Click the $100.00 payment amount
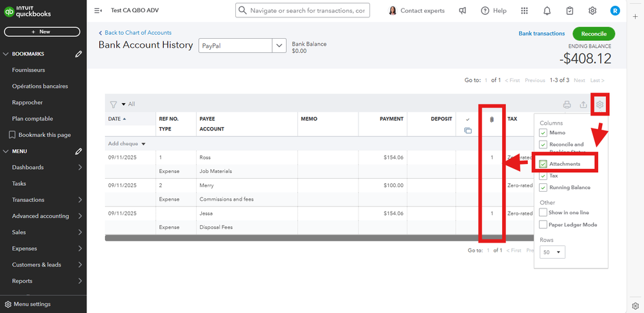 (393, 185)
